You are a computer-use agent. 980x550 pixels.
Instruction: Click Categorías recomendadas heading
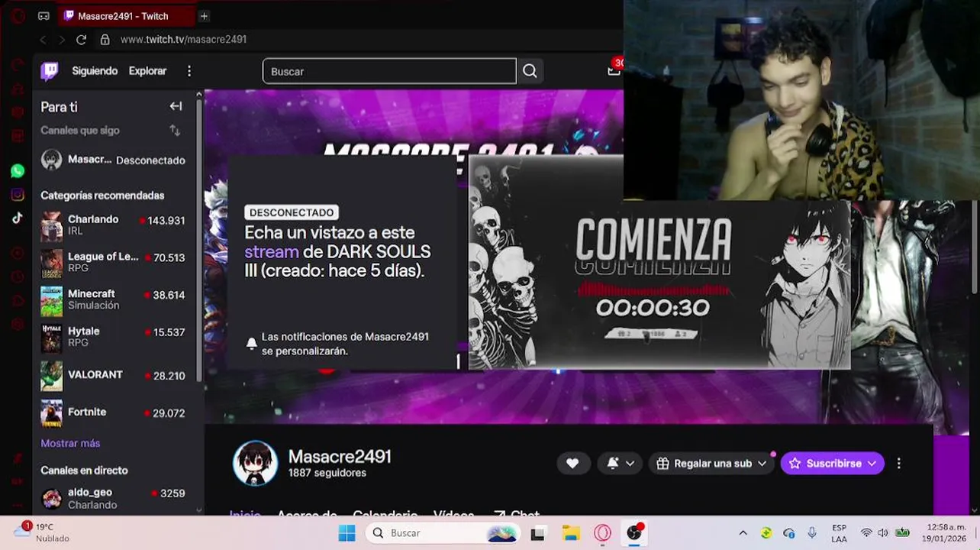[x=102, y=196]
